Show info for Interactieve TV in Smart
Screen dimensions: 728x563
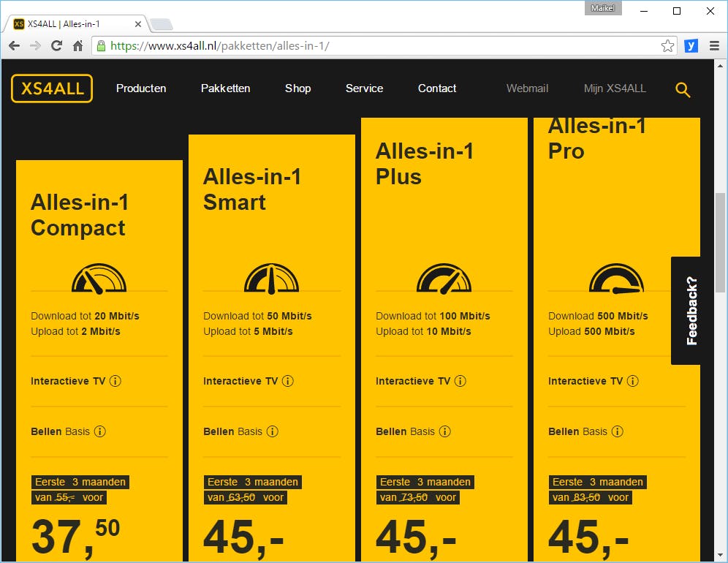click(288, 381)
